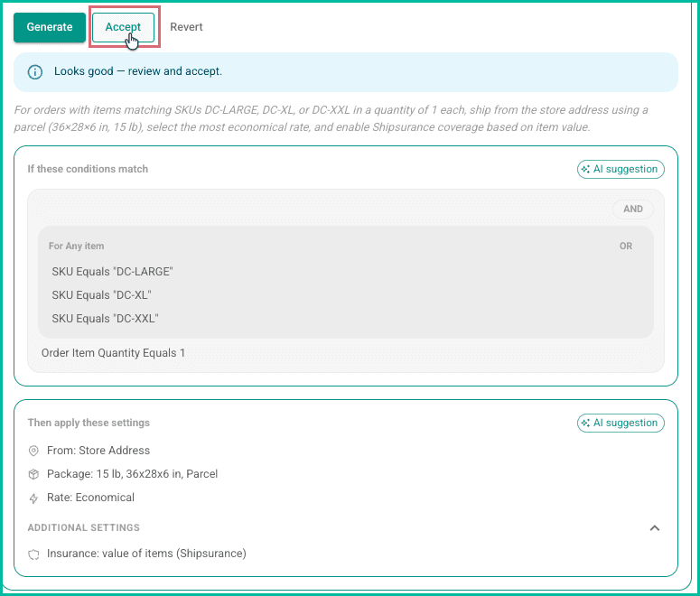Click the Generate button
700x596 pixels.
pyautogui.click(x=50, y=27)
